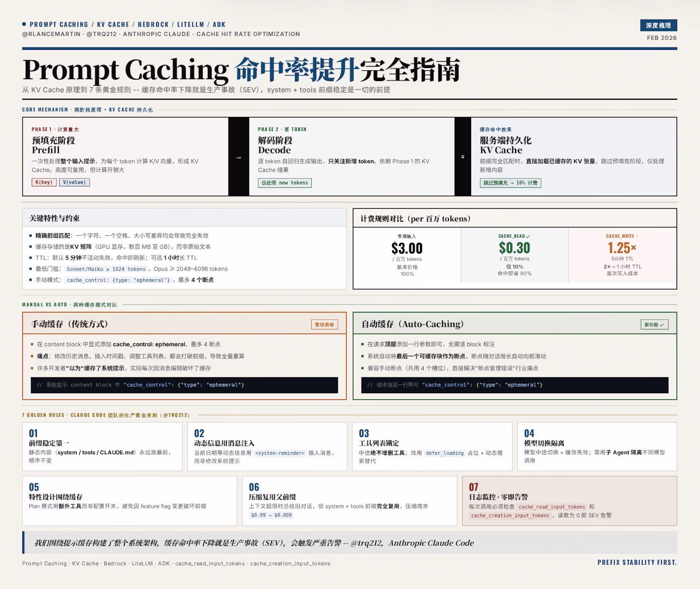Image resolution: width=700 pixels, height=589 pixels.
Task: Click the 兼容手动断点 bullet in auto-caching
Action: [453, 368]
